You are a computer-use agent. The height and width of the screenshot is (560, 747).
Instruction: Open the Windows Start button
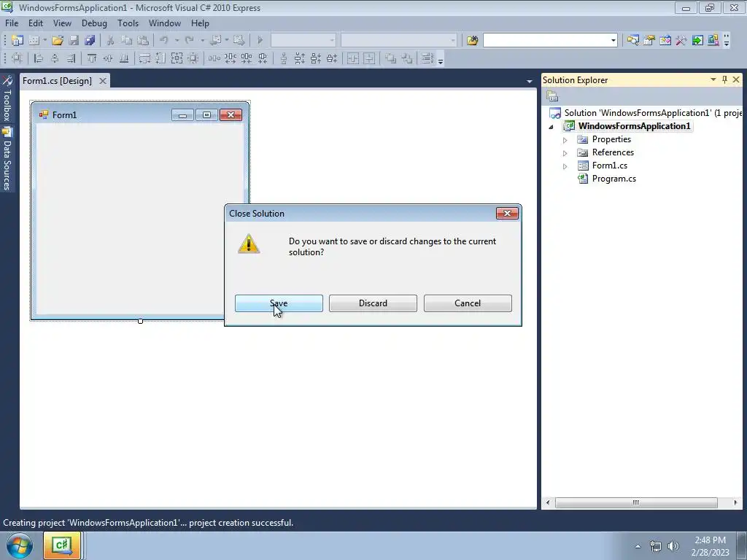pyautogui.click(x=20, y=545)
